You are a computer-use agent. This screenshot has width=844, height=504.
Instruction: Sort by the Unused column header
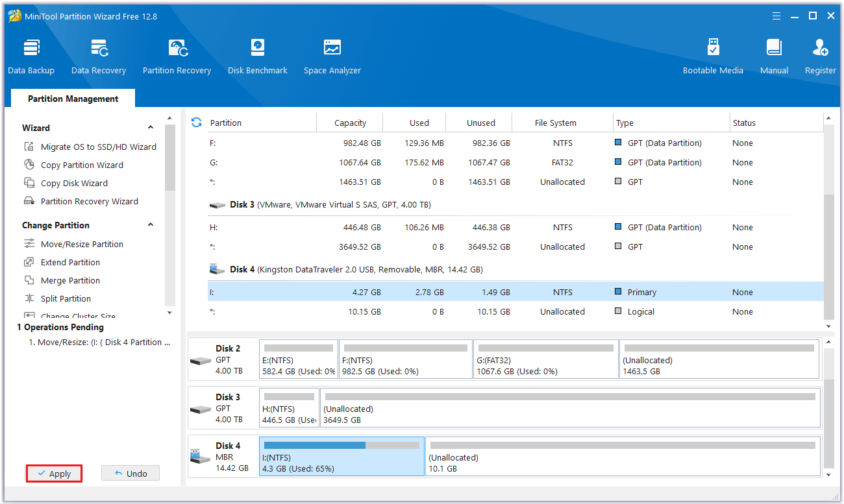(x=480, y=123)
